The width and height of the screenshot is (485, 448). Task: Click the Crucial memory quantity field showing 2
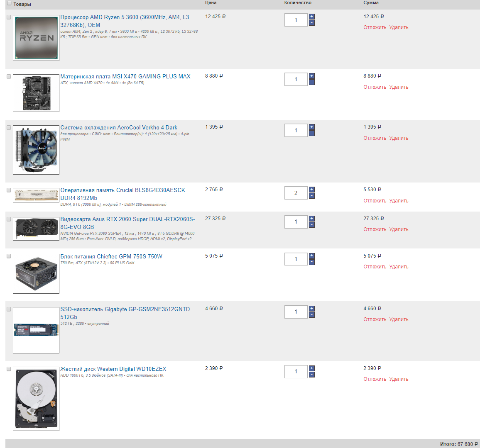pos(296,193)
